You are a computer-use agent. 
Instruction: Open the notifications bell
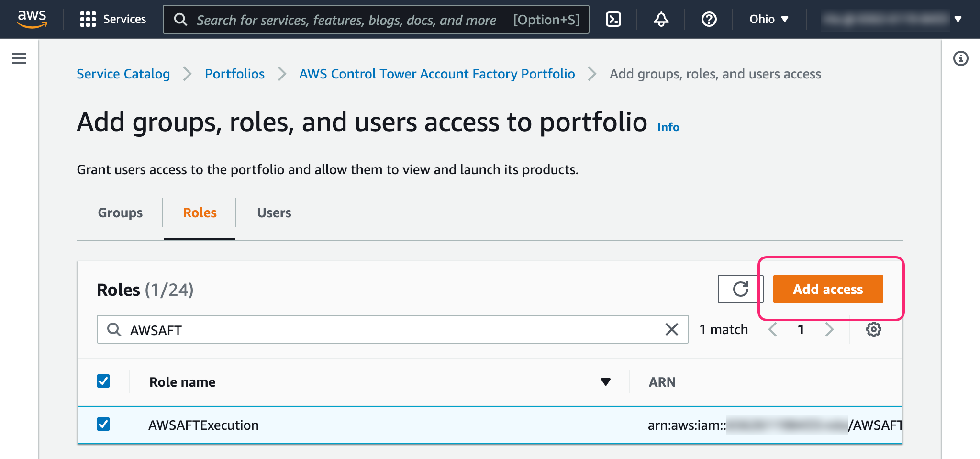pos(661,19)
